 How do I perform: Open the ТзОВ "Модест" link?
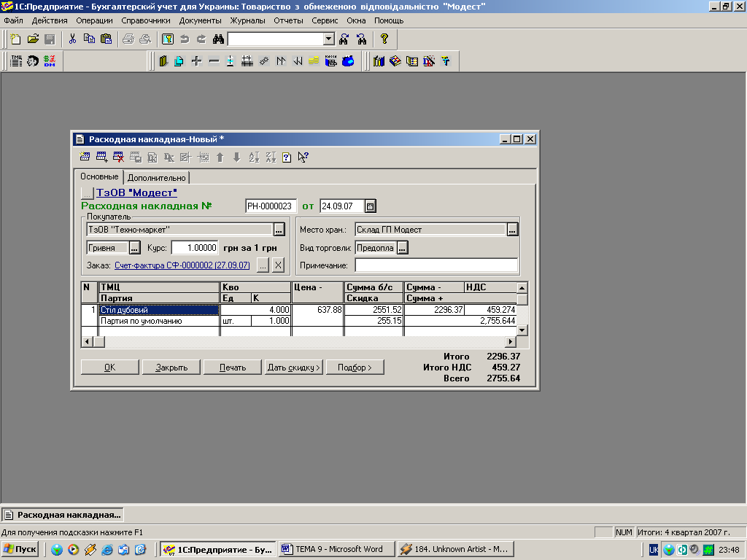(136, 192)
